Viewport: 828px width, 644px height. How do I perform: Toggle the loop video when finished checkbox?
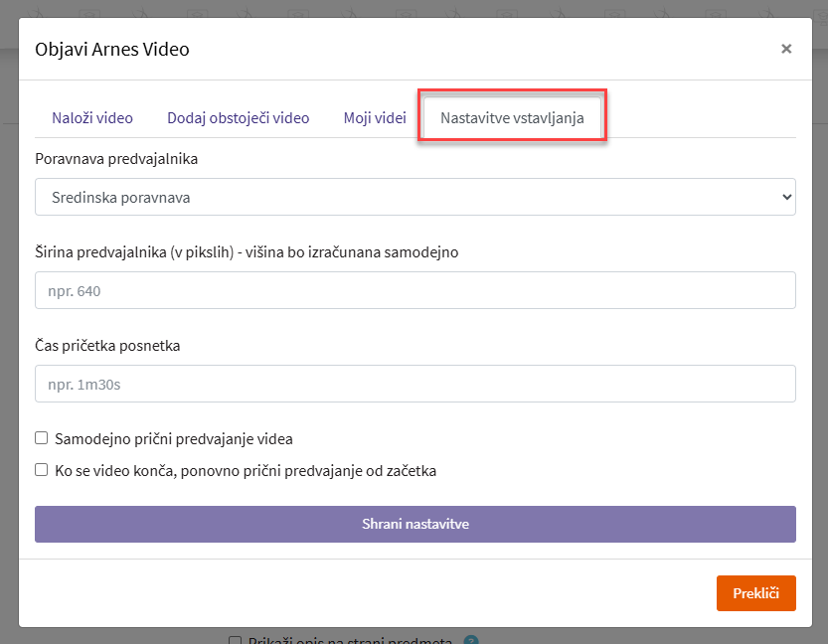tap(42, 470)
